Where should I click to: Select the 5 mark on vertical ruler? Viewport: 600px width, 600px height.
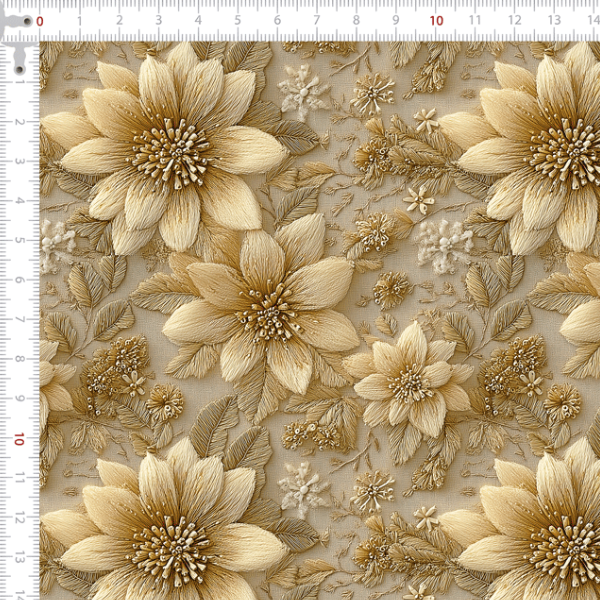click(x=19, y=240)
